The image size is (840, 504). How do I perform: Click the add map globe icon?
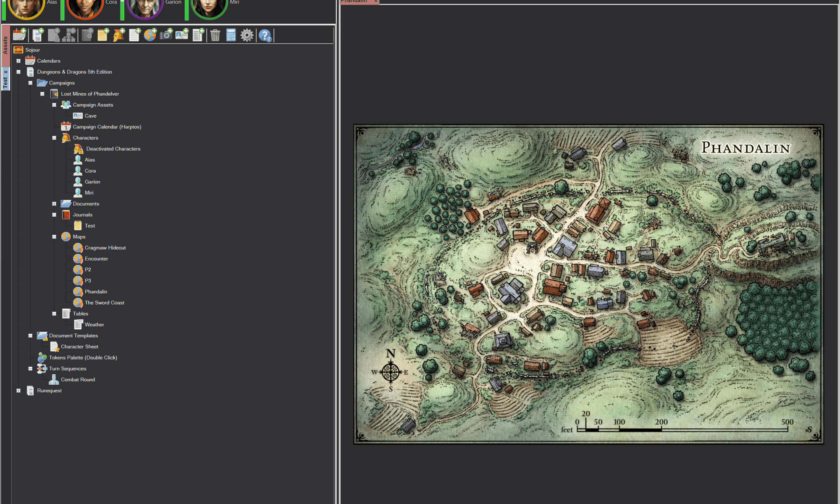pos(150,35)
